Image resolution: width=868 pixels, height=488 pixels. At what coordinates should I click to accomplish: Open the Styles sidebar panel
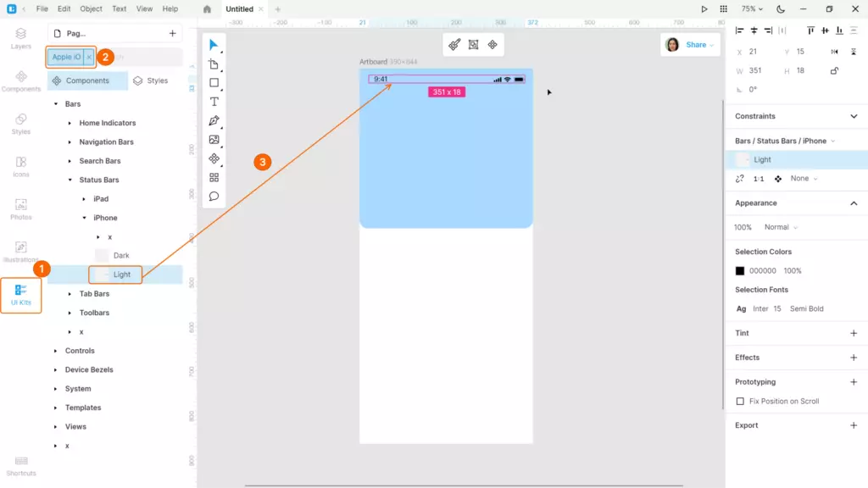point(21,124)
